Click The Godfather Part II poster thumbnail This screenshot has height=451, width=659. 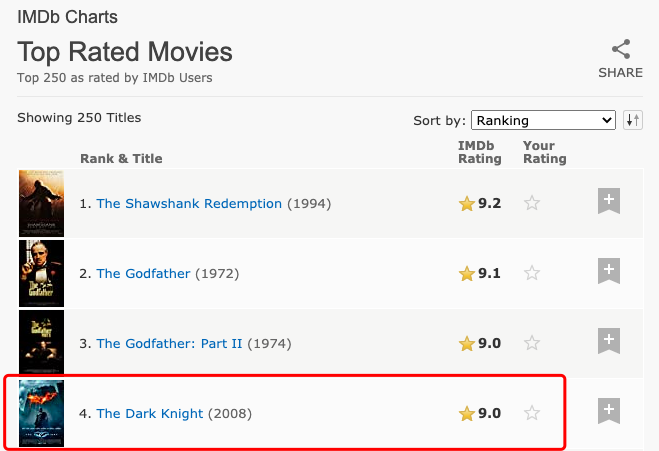pos(42,343)
